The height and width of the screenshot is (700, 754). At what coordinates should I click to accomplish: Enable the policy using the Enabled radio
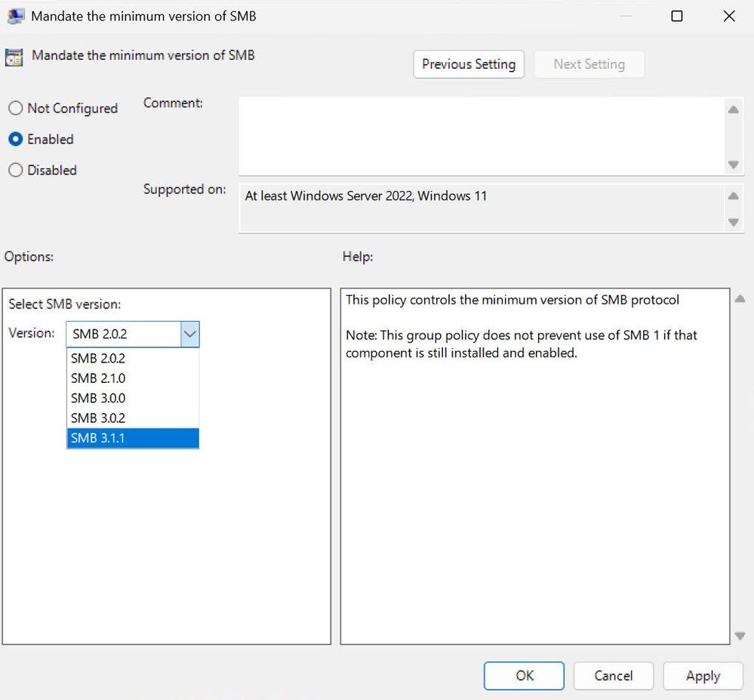[16, 139]
